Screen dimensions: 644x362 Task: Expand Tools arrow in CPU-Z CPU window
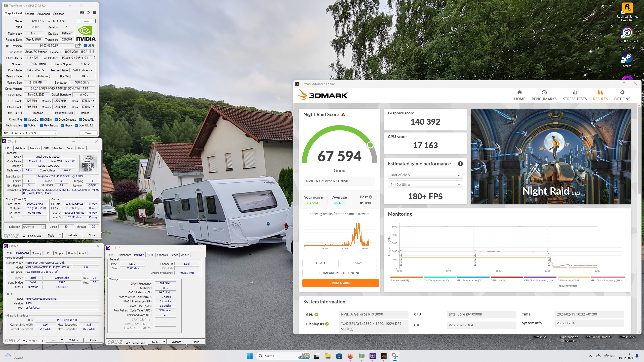60,235
